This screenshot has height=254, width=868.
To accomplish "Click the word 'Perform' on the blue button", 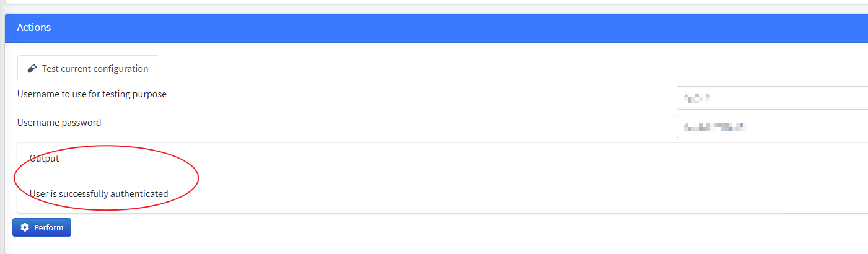I will (49, 227).
